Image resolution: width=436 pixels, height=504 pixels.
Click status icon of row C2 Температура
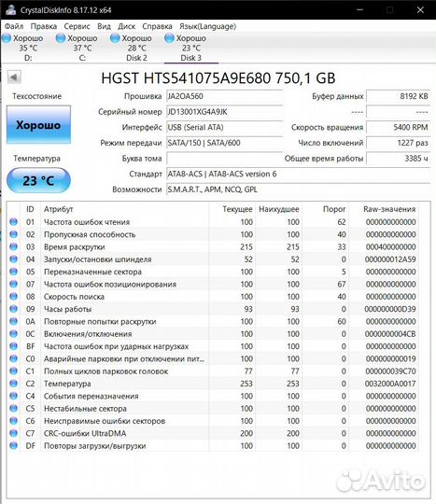pyautogui.click(x=13, y=384)
